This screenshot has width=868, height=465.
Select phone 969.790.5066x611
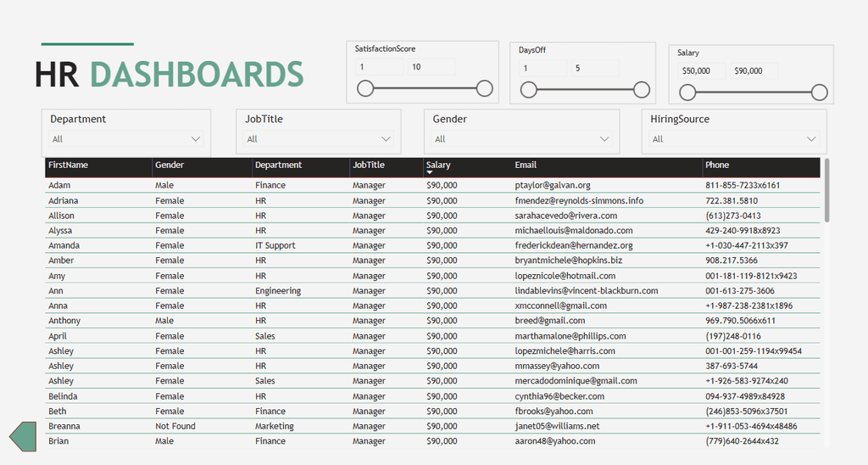click(x=740, y=321)
